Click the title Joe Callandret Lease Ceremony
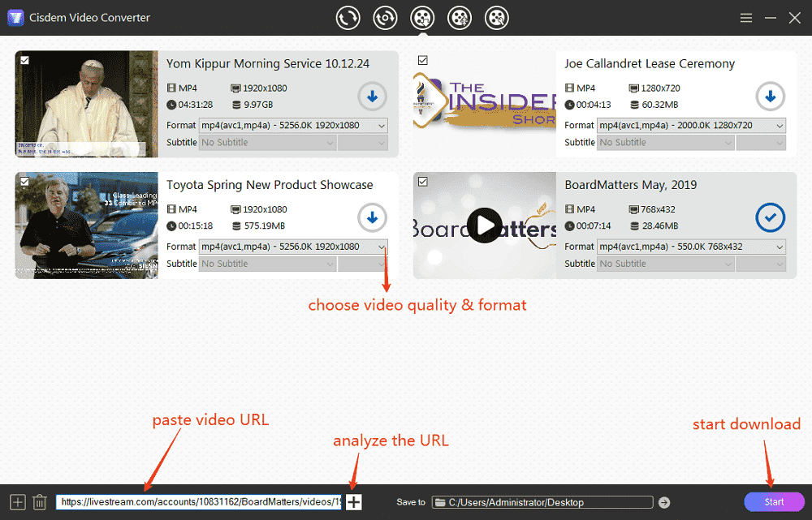The width and height of the screenshot is (812, 520). click(650, 63)
